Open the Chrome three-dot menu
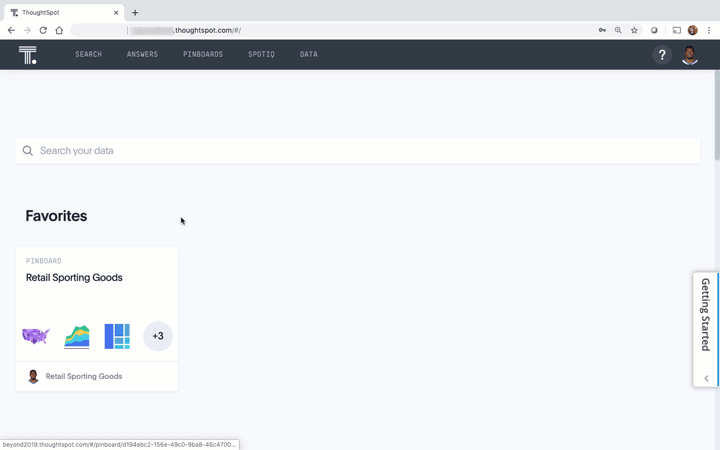 [x=709, y=30]
